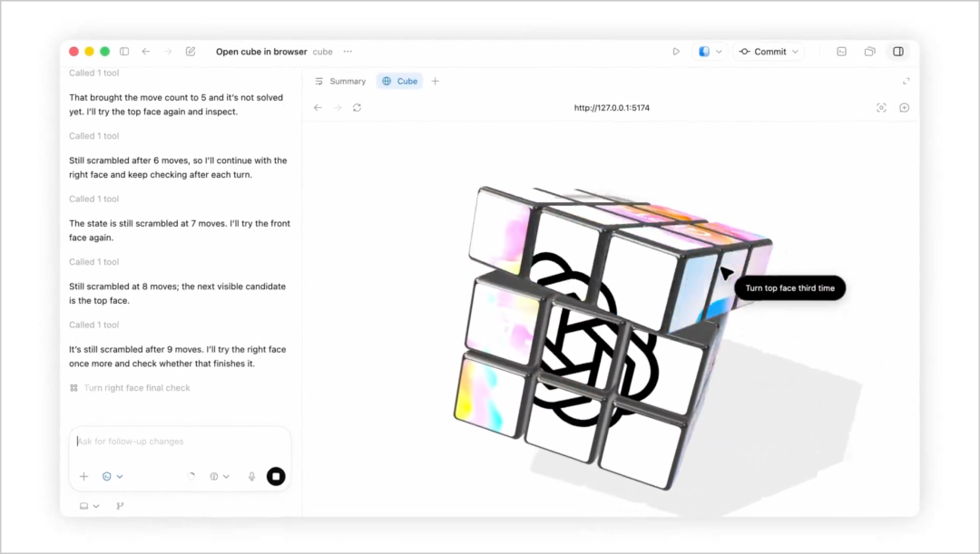Image resolution: width=980 pixels, height=554 pixels.
Task: Expand 'Called 1 tool' above move count 5 message
Action: pos(93,73)
